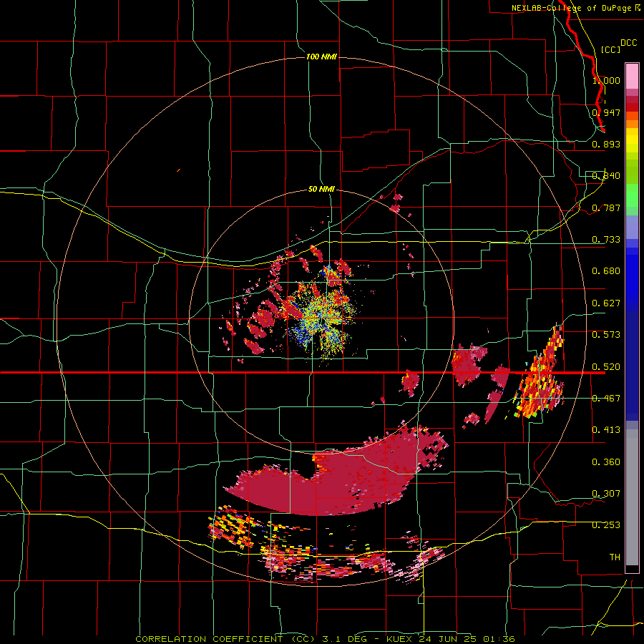Click the DCC label above the color bar

[628, 43]
